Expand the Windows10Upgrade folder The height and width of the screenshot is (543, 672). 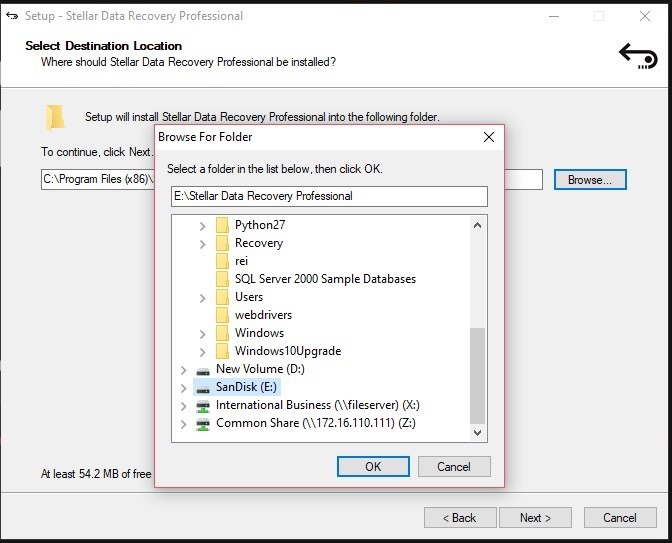tap(202, 352)
